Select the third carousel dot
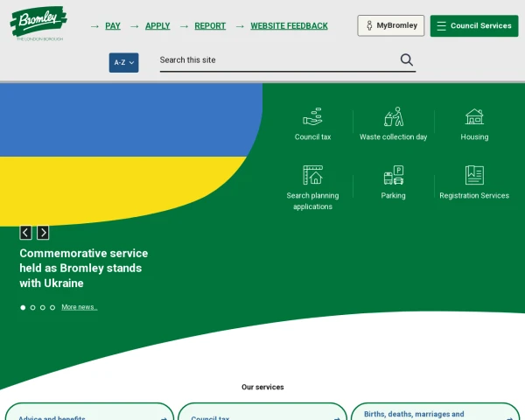The width and height of the screenshot is (525, 420). [x=43, y=307]
